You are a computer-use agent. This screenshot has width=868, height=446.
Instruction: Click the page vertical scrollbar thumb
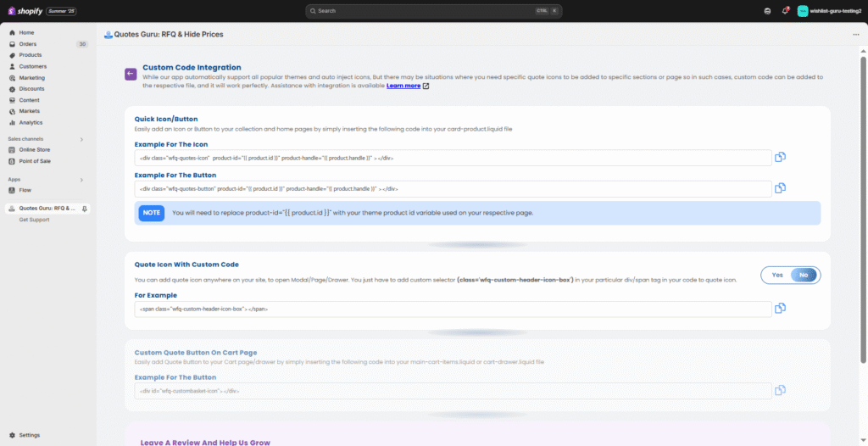tap(863, 209)
